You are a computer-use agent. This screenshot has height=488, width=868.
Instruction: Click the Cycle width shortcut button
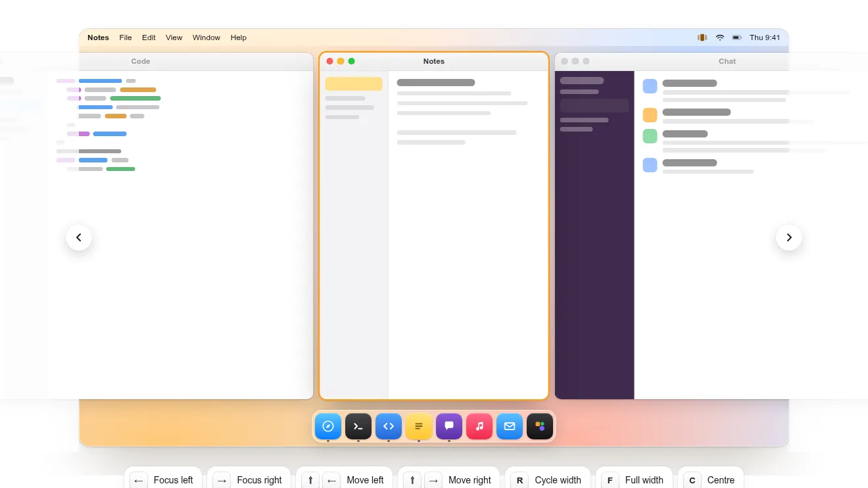(547, 479)
